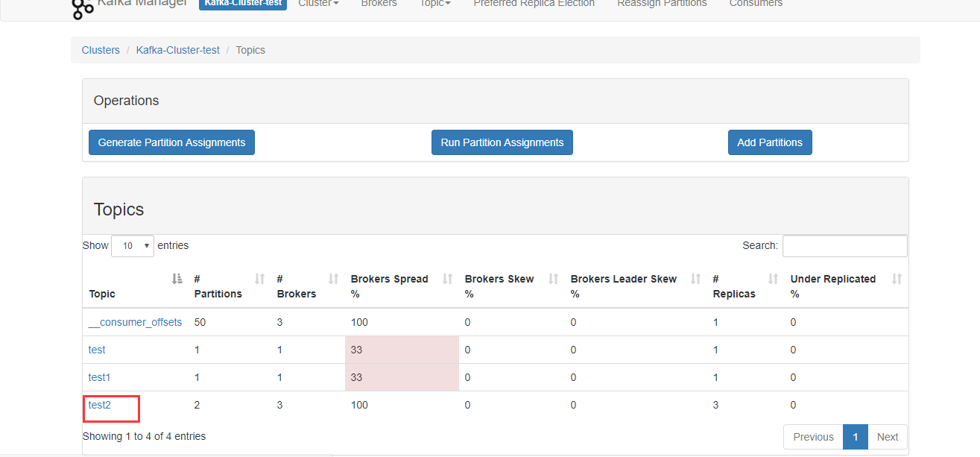Click the Previous pagination button
Viewport: 980px width, 457px height.
click(x=813, y=437)
